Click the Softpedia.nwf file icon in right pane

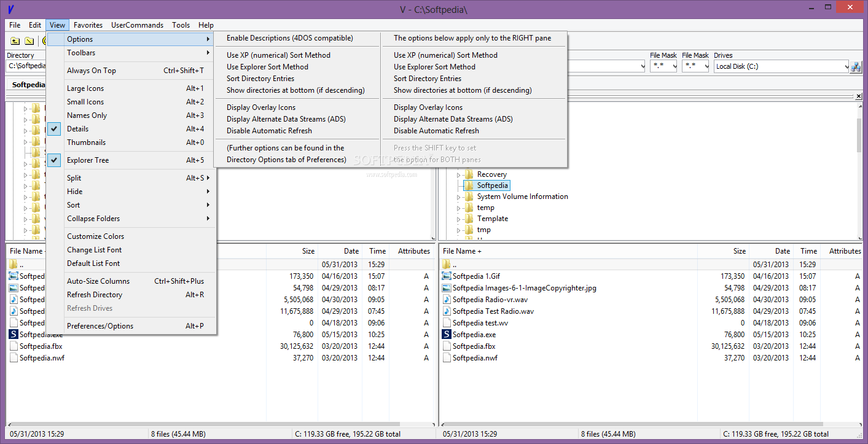447,358
